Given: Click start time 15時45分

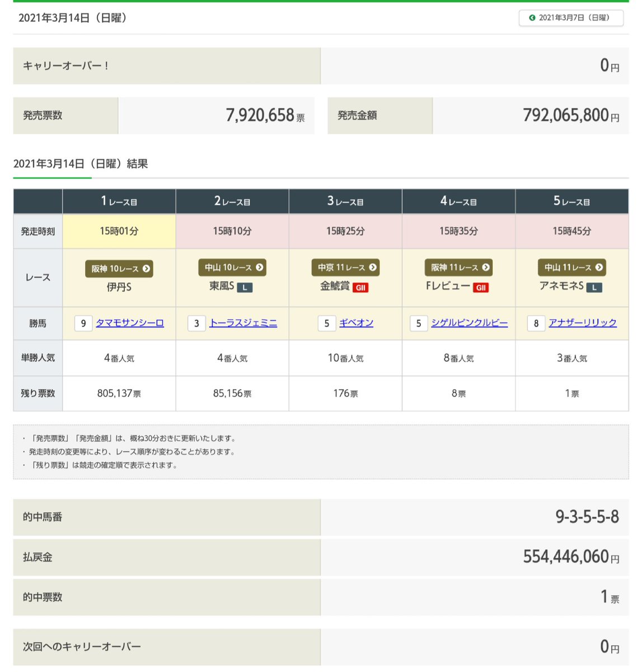Looking at the screenshot, I should [571, 231].
